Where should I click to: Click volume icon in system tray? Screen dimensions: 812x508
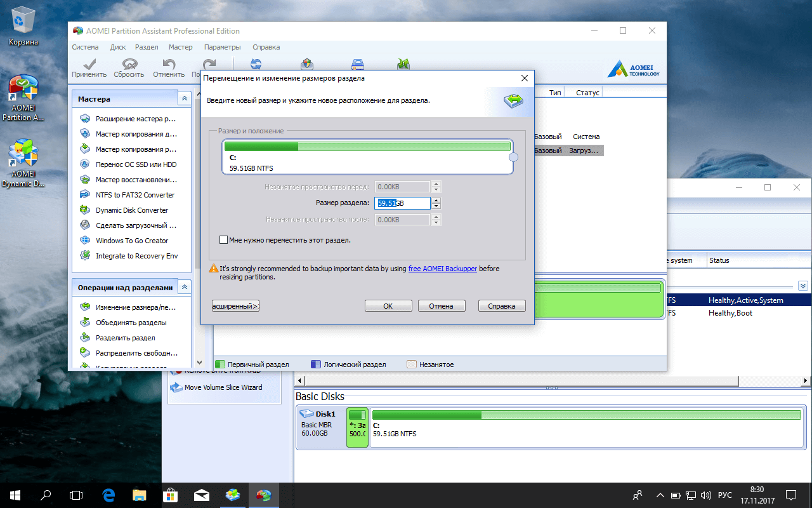click(706, 495)
